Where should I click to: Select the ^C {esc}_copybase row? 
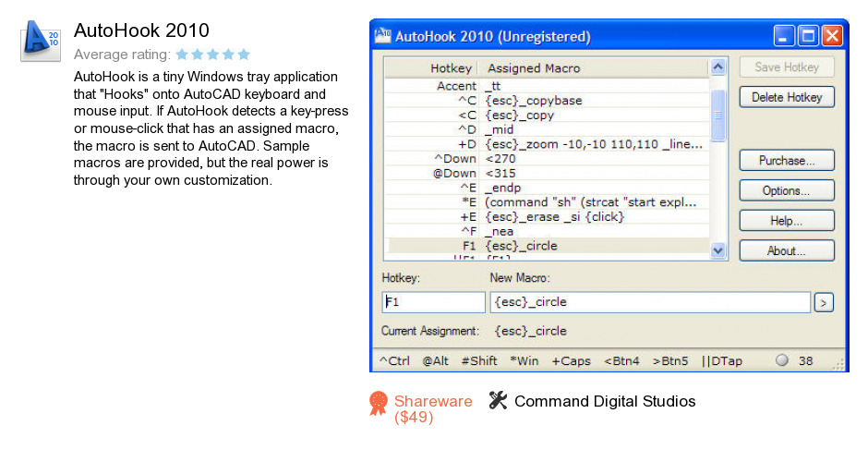[x=547, y=101]
